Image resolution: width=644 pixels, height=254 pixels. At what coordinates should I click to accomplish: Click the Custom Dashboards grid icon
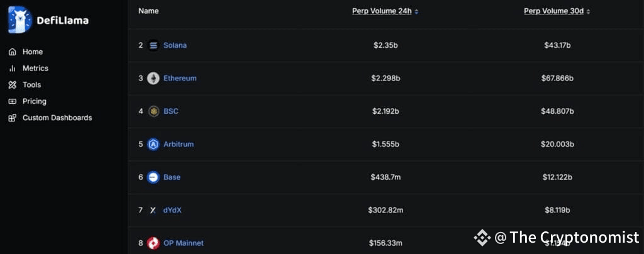click(13, 118)
